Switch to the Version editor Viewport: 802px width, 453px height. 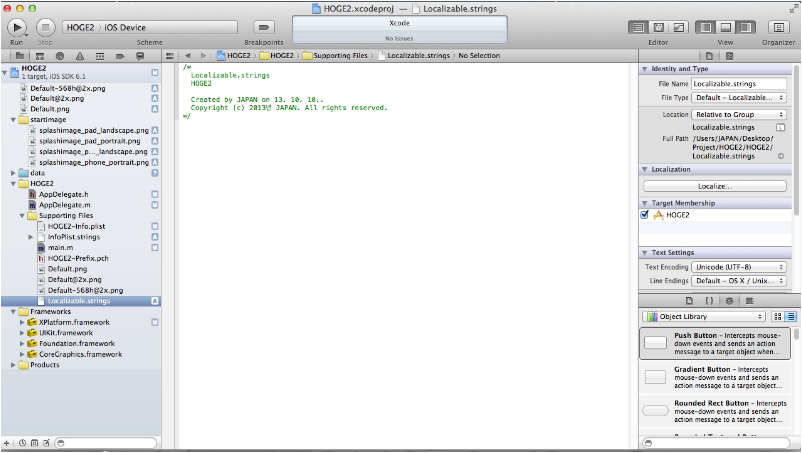(x=679, y=27)
